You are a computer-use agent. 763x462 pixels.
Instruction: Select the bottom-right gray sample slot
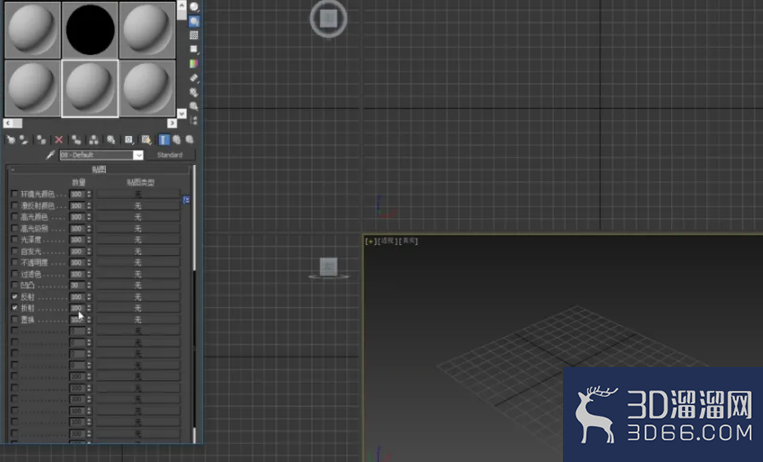pyautogui.click(x=147, y=88)
